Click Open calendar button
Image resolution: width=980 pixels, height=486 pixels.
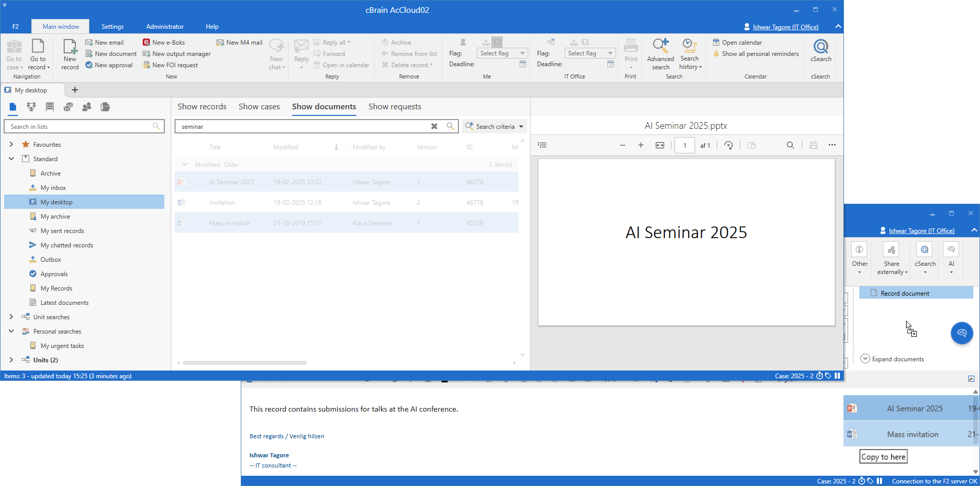741,43
